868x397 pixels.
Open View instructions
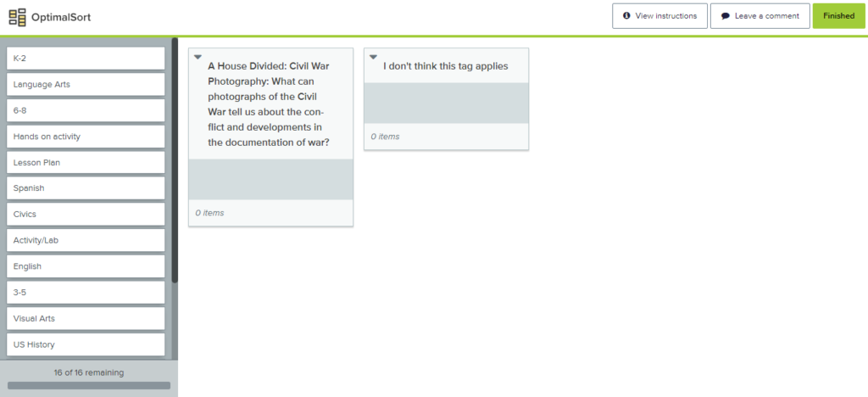[x=659, y=16]
